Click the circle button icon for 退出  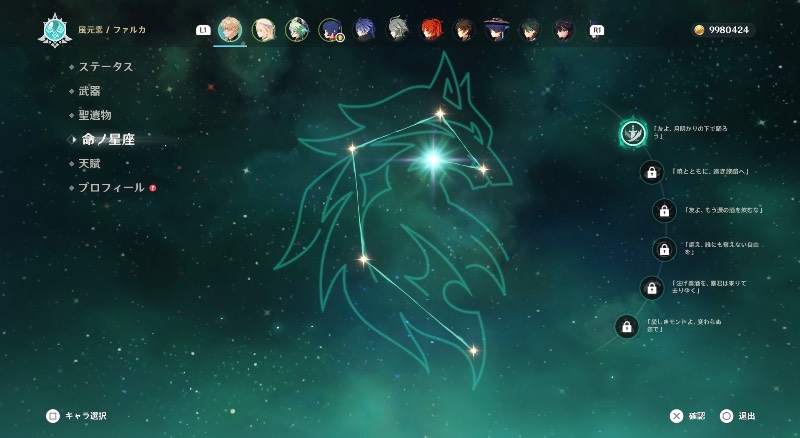[726, 416]
